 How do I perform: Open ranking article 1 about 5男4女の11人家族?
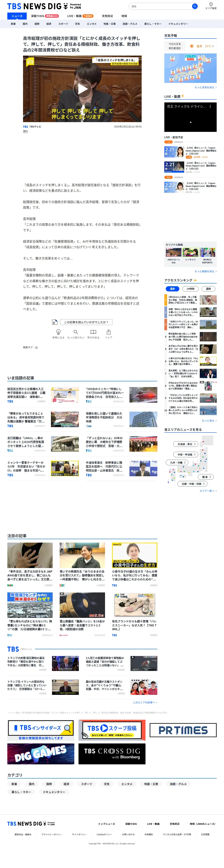190,300
